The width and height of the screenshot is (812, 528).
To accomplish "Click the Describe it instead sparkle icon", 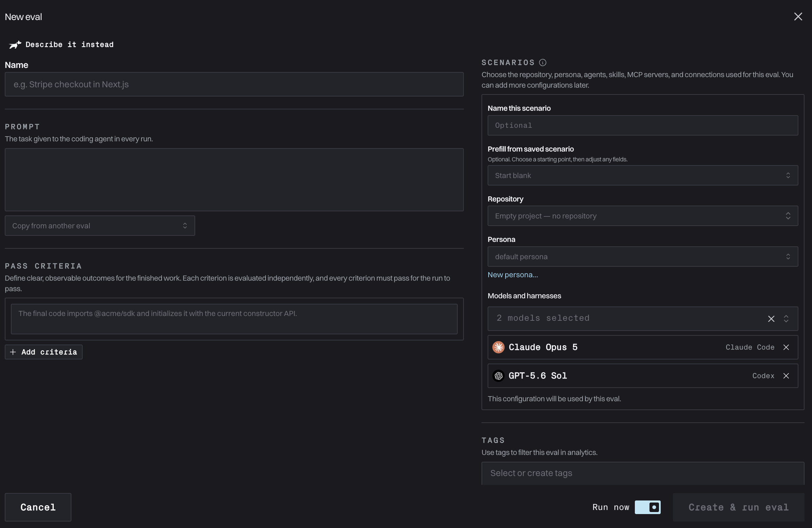I will pyautogui.click(x=15, y=45).
